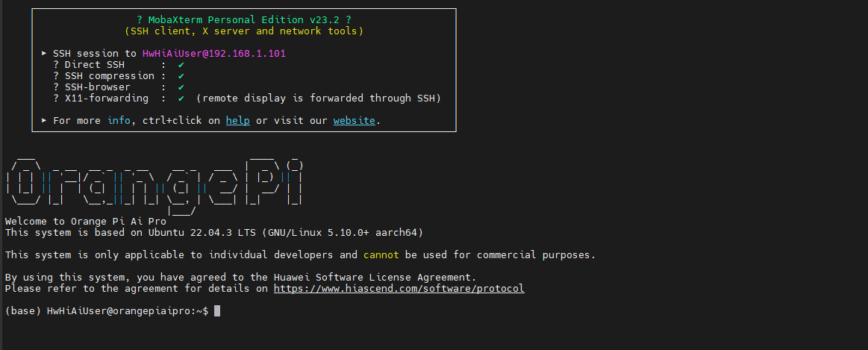
Task: Open the MobaXterm "website" link
Action: point(354,120)
